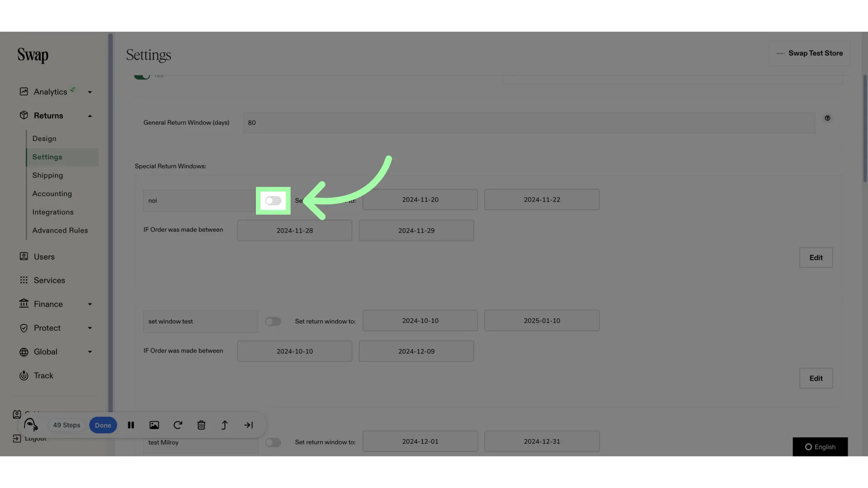
Task: Toggle the switch for 'set window test'
Action: [273, 321]
